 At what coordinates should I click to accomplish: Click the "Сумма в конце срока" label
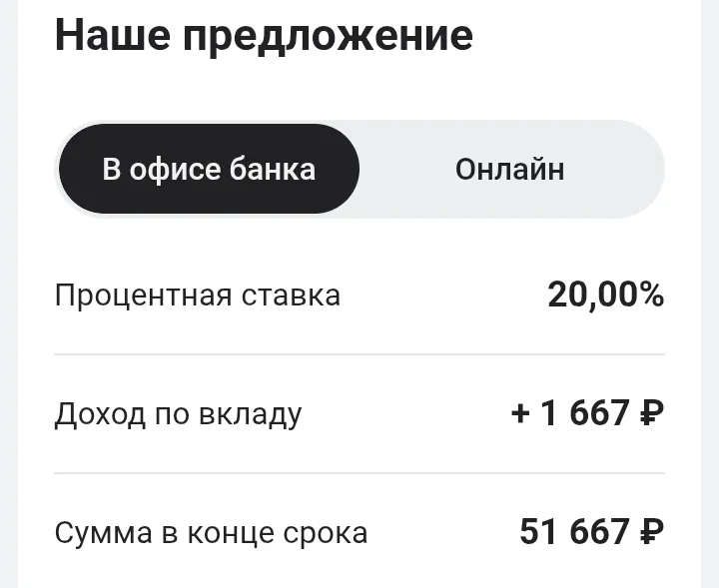tap(211, 533)
